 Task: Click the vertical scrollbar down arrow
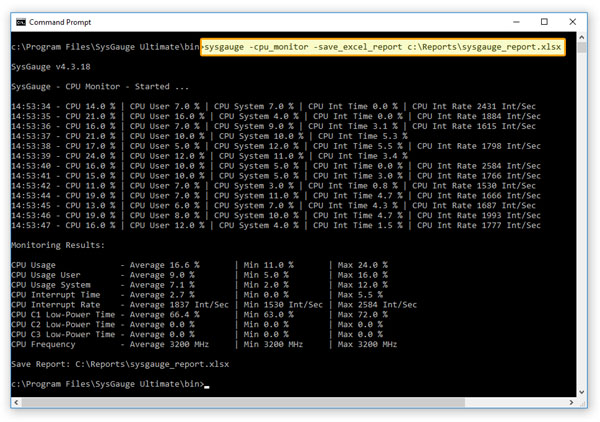pos(582,392)
